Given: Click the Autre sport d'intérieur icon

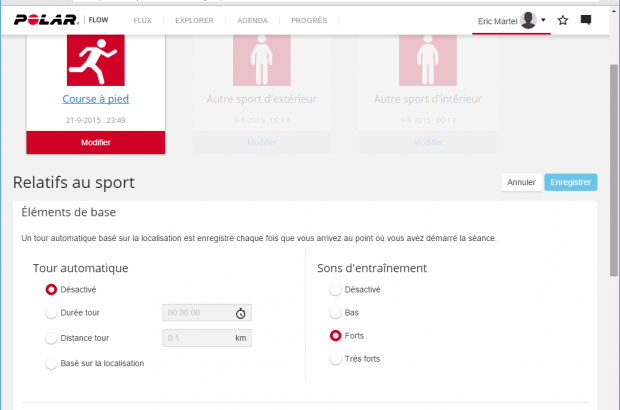Looking at the screenshot, I should (428, 59).
